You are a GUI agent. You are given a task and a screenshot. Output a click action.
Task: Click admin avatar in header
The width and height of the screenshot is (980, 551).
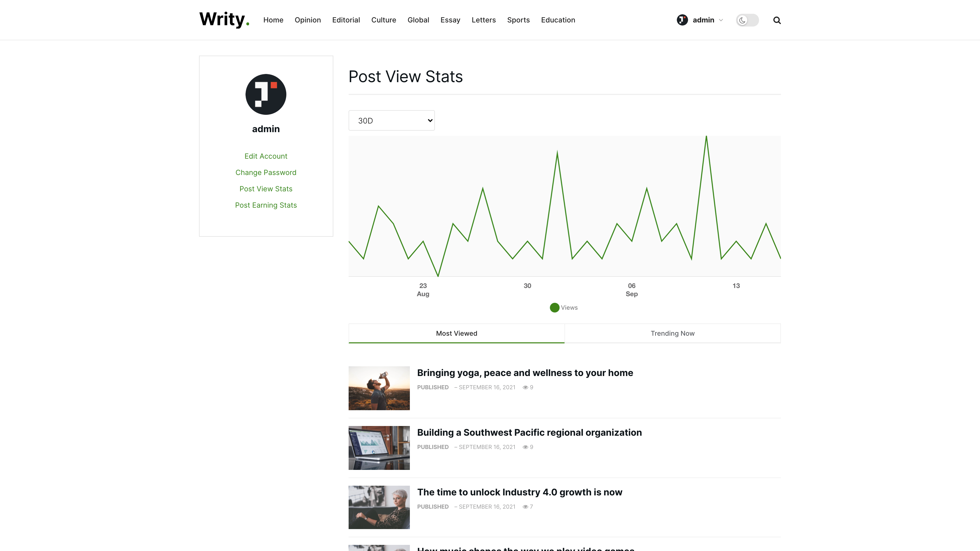coord(682,20)
